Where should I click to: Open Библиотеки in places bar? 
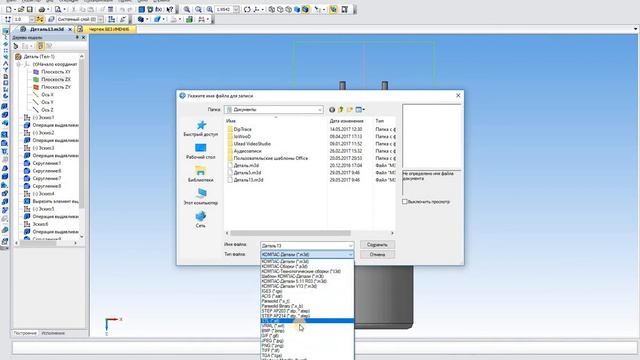tap(200, 174)
